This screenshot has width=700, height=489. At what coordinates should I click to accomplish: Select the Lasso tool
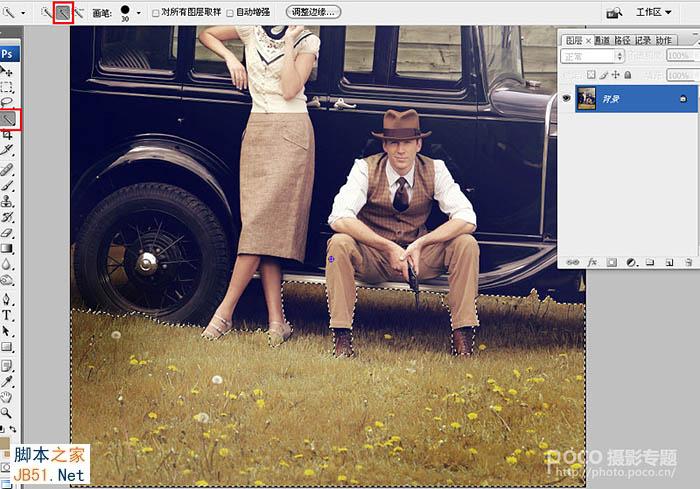[7, 102]
